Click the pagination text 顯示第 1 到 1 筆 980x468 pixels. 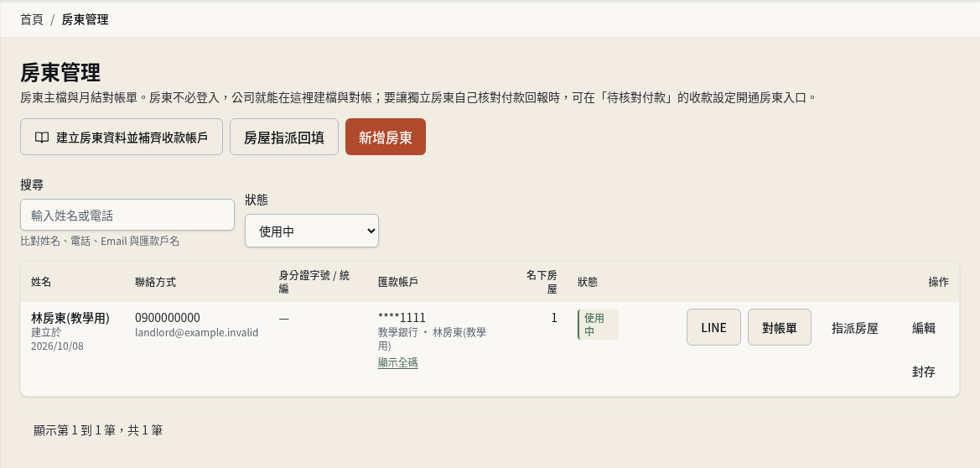[98, 430]
